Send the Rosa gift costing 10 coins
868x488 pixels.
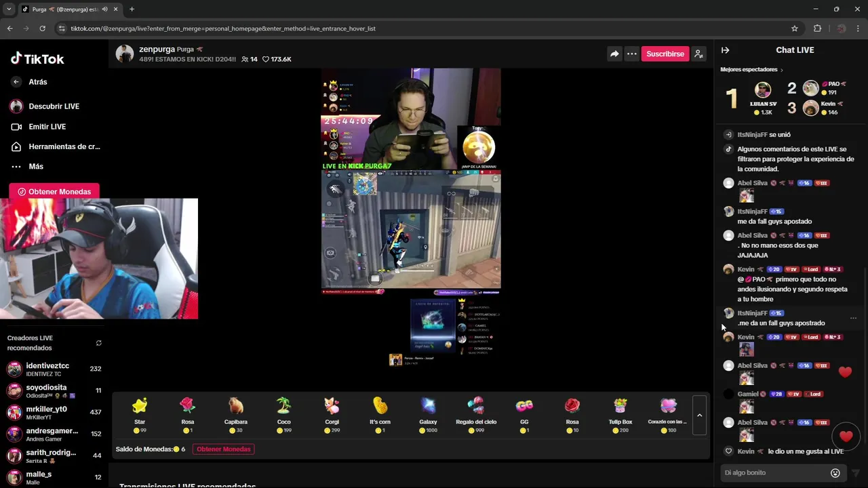click(572, 414)
